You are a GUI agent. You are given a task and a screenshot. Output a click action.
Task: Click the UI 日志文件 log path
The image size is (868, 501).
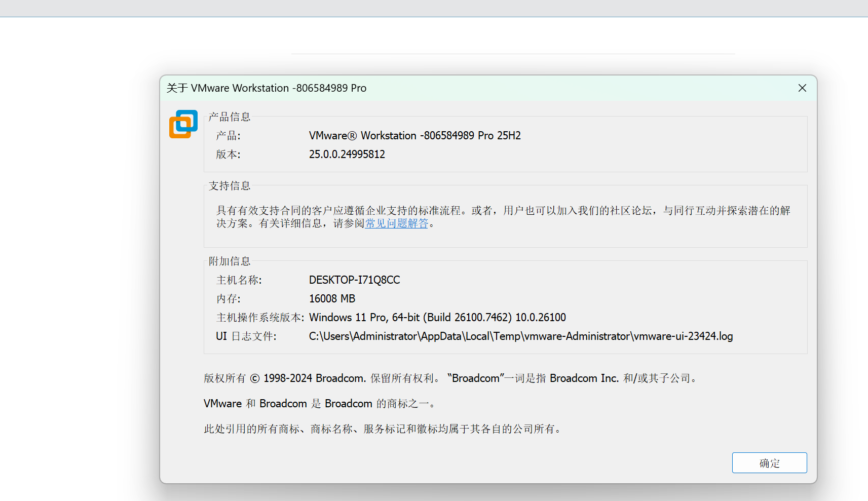coord(520,336)
